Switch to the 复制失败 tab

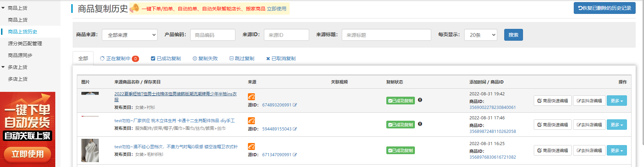(205, 58)
